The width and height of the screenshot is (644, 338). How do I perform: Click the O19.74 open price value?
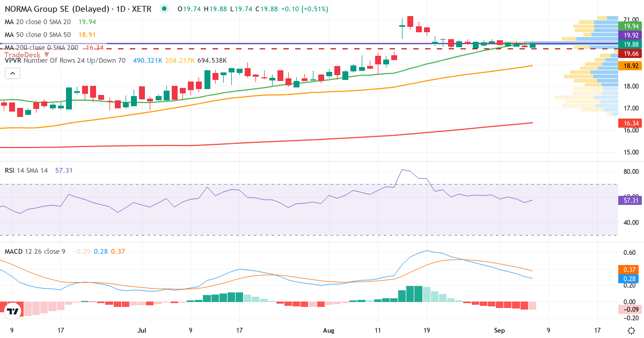coord(188,9)
